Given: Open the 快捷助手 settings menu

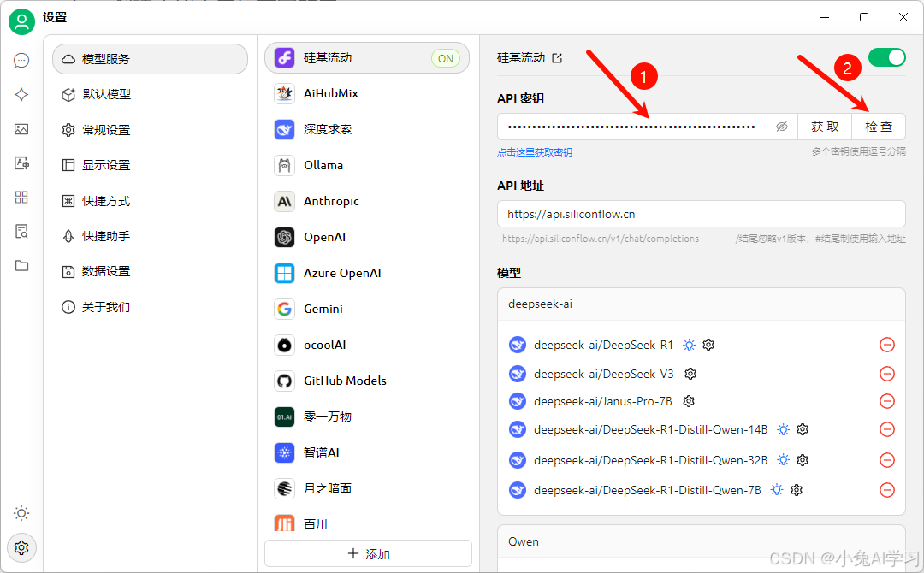Looking at the screenshot, I should 150,236.
